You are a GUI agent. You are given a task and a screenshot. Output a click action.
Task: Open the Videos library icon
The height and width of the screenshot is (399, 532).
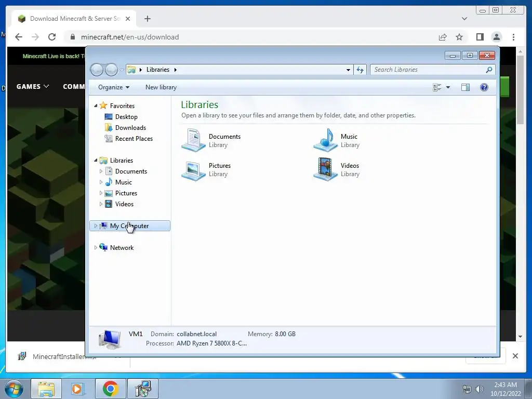pyautogui.click(x=325, y=169)
